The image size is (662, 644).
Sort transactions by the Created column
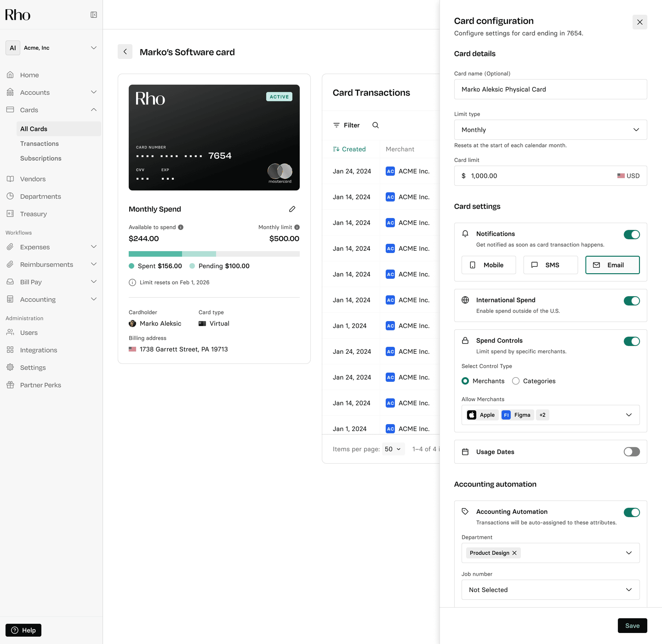pyautogui.click(x=349, y=149)
